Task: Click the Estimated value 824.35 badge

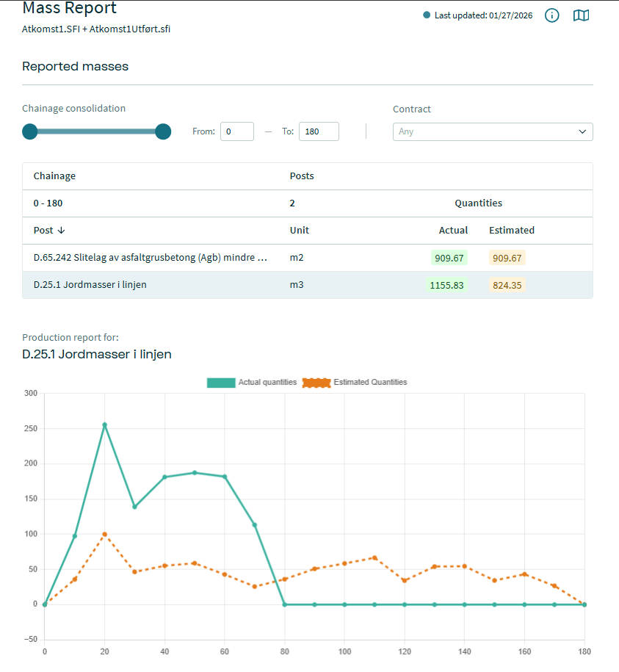Action: tap(507, 285)
